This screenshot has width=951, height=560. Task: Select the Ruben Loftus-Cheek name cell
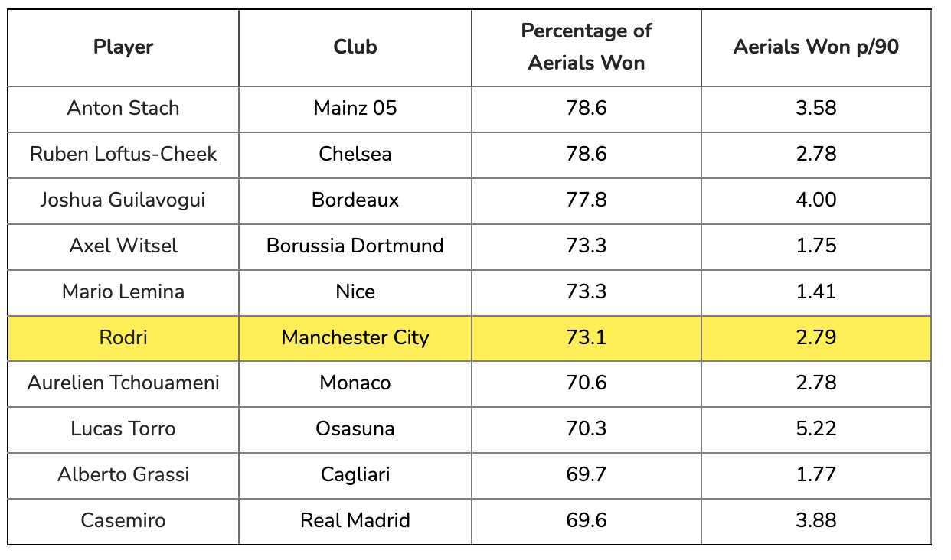point(123,155)
